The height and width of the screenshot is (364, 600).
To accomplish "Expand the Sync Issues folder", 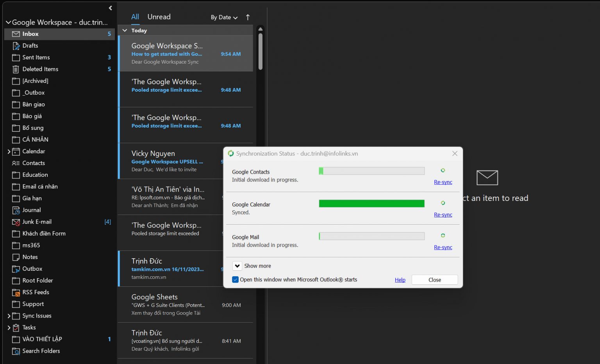I will click(9, 316).
